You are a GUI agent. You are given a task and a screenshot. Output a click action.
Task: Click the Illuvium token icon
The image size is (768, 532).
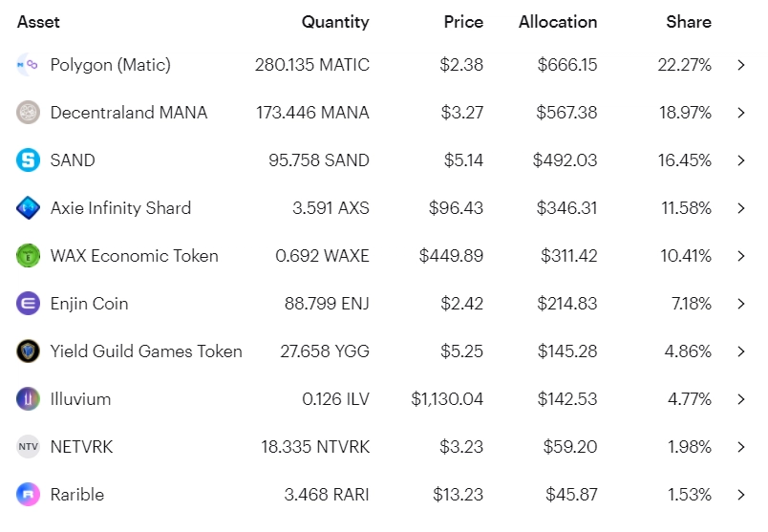29,399
